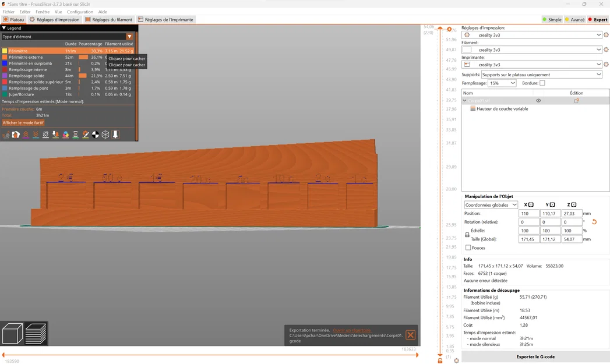Click add color change plus on layer slider
The height and width of the screenshot is (364, 610).
pos(449,29)
